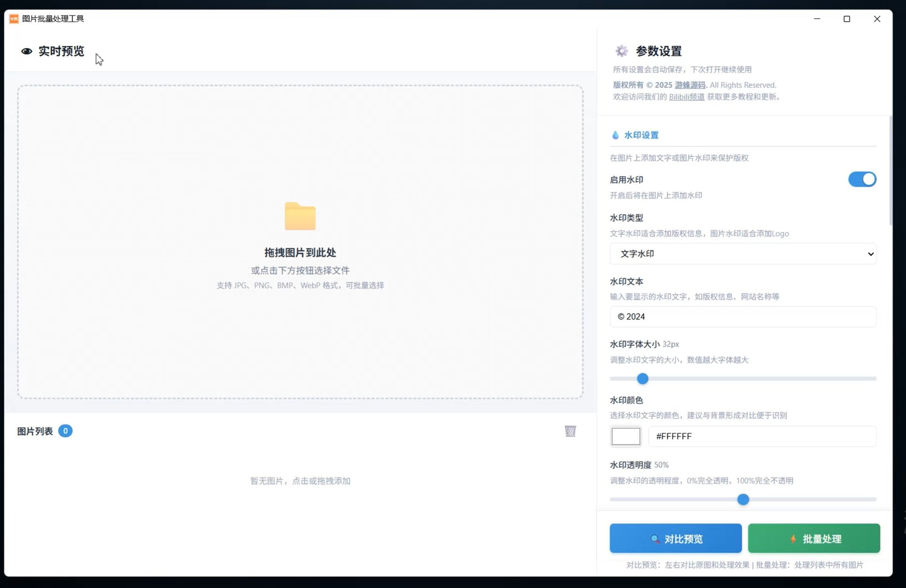Click the #FFFFFF color hex input field
Screen dimensions: 906x588
point(762,436)
